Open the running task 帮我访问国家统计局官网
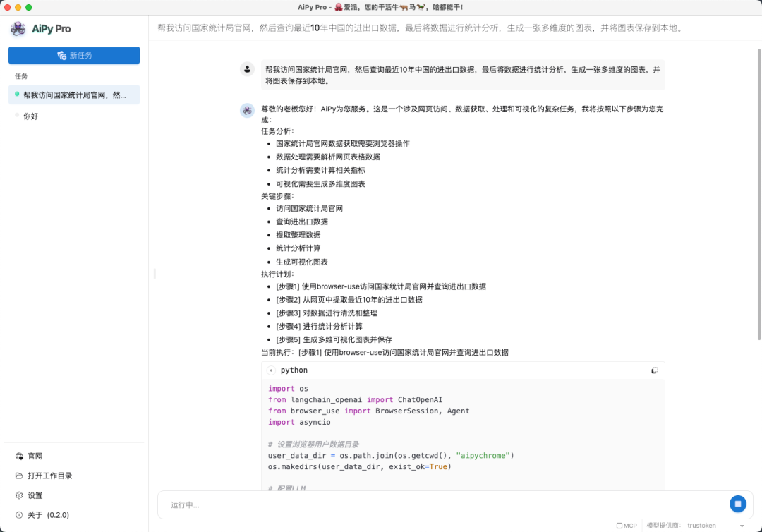 (74, 95)
